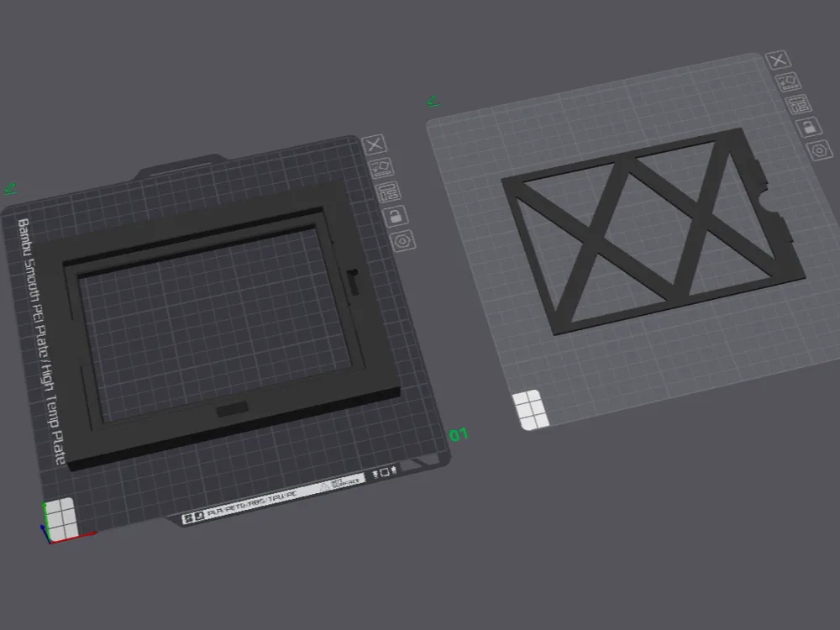Auto-orient models on plate 01
Image resolution: width=840 pixels, height=630 pixels.
382,170
